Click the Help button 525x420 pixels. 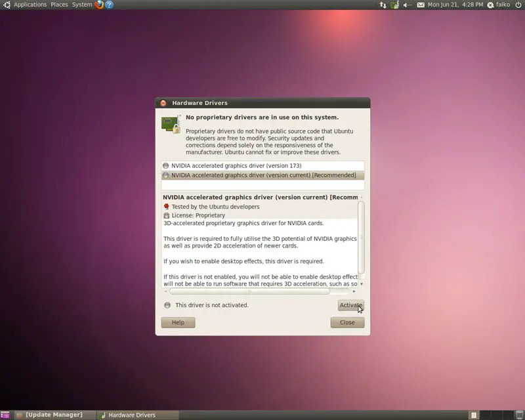point(178,322)
